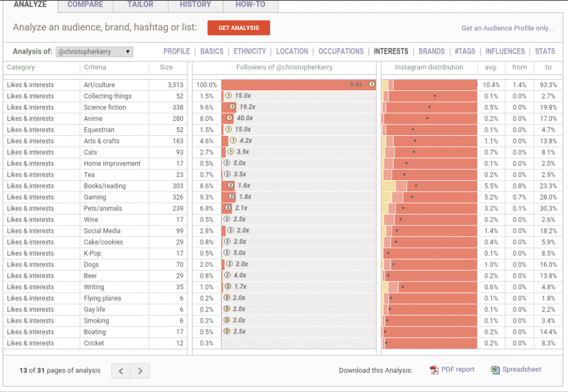The height and width of the screenshot is (392, 568).
Task: Open Get an Audience Profile only link
Action: pyautogui.click(x=508, y=28)
